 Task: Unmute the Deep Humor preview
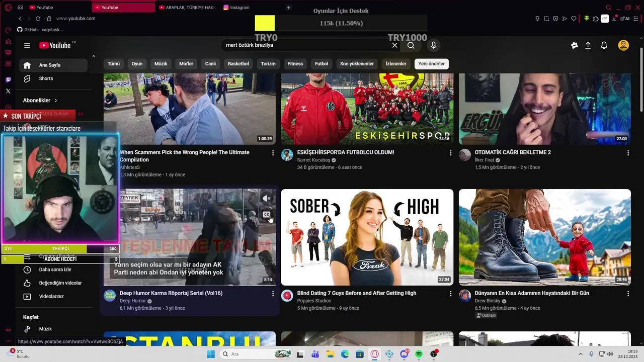267,199
